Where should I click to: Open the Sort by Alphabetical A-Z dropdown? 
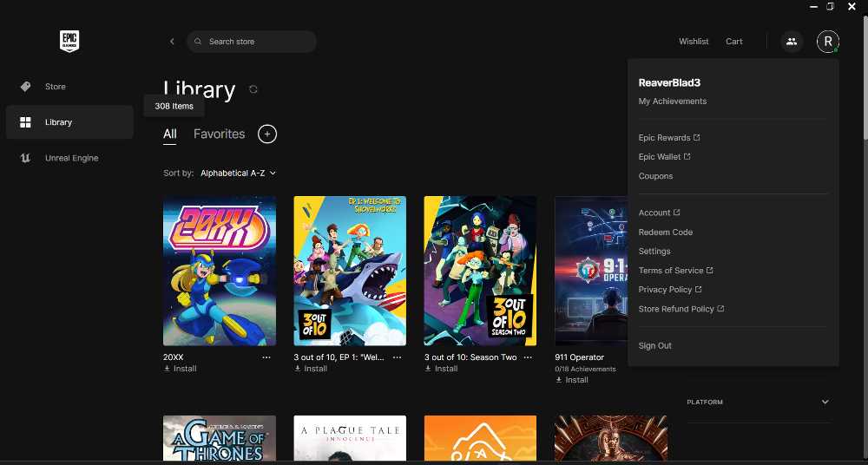[x=238, y=174]
